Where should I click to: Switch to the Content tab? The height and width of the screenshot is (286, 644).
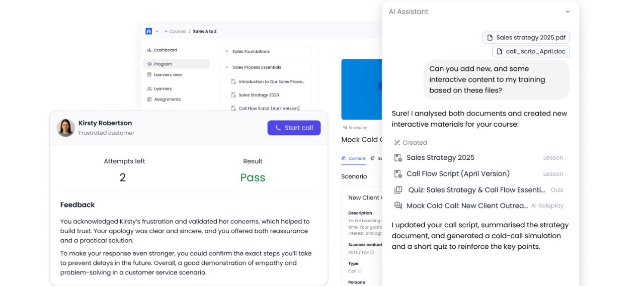pos(354,158)
